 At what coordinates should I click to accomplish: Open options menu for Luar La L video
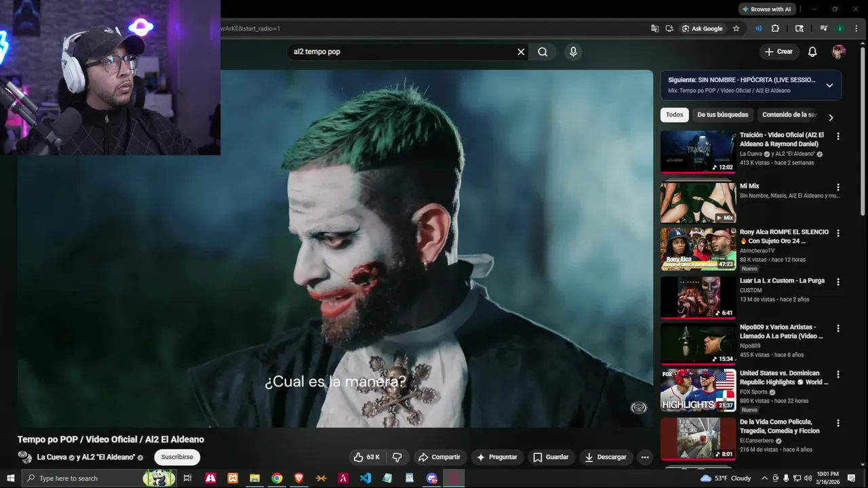[x=838, y=282]
